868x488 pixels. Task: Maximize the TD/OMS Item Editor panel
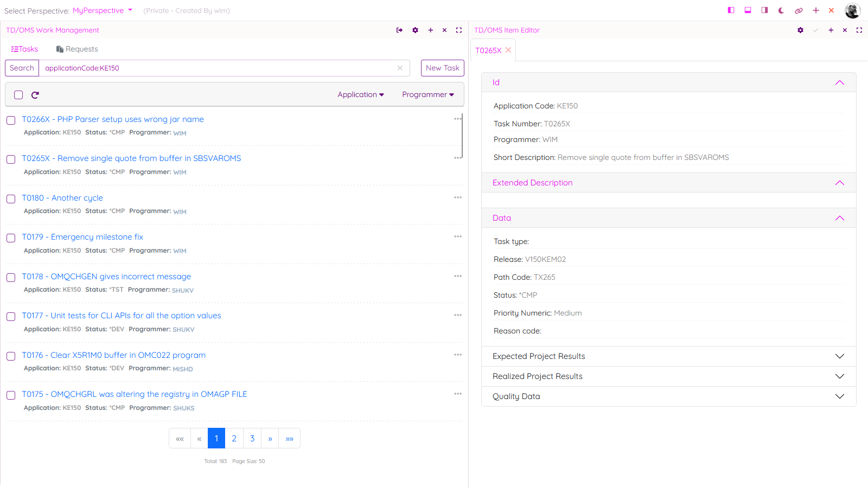859,30
